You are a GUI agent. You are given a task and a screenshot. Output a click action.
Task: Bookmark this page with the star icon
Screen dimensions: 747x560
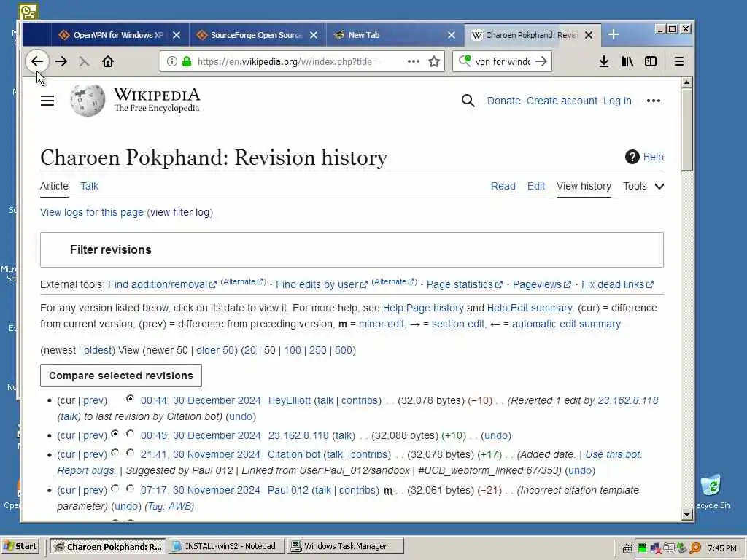pyautogui.click(x=433, y=61)
